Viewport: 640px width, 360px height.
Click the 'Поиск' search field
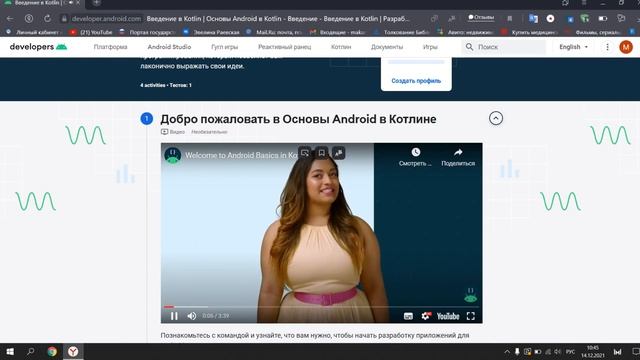504,47
